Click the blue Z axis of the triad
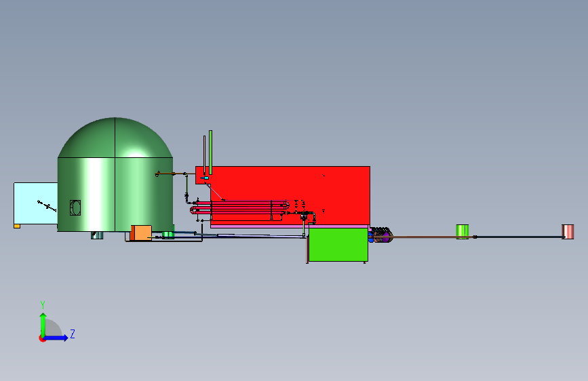Viewport: 588px width, 381px height. pyautogui.click(x=56, y=338)
